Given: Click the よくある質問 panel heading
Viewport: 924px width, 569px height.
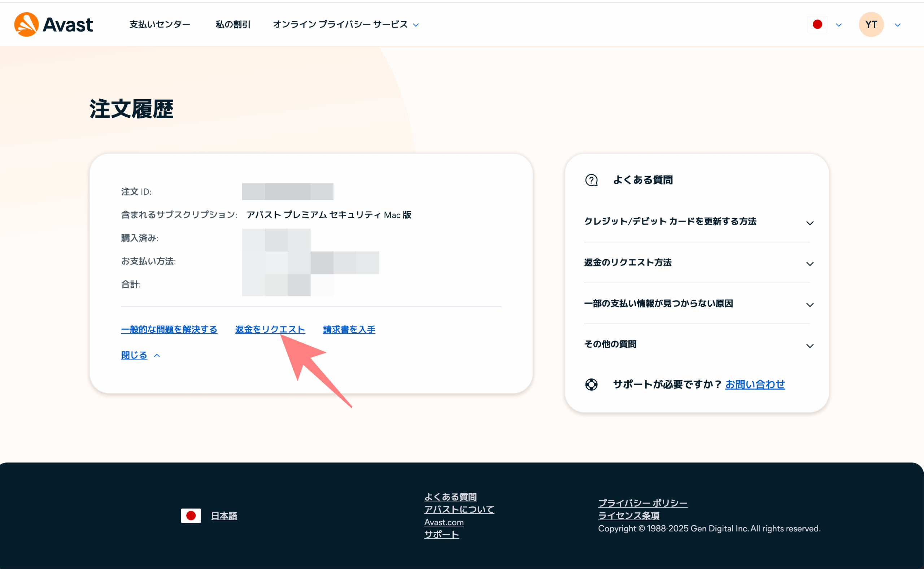Looking at the screenshot, I should pos(643,180).
